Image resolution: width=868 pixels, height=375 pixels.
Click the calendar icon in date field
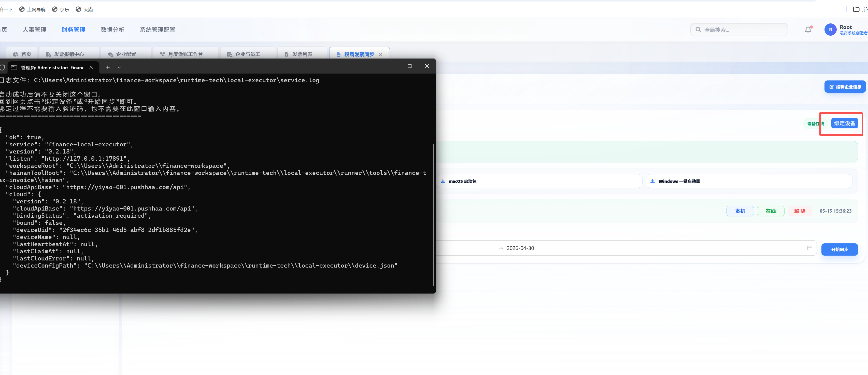click(810, 248)
